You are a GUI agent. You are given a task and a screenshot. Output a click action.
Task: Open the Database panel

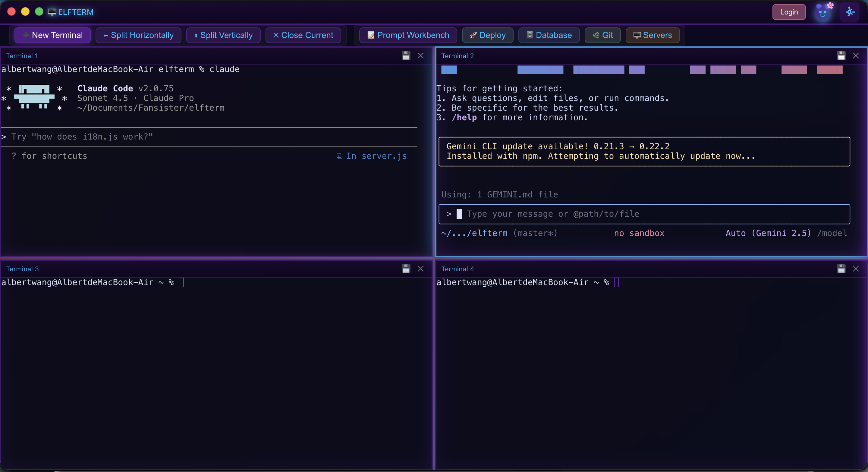click(549, 35)
